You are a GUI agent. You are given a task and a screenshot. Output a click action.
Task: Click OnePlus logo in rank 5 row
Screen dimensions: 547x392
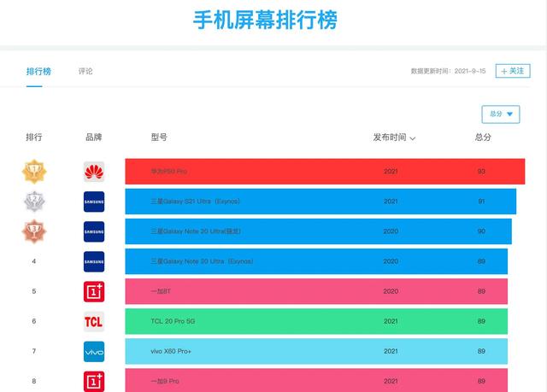coord(94,291)
